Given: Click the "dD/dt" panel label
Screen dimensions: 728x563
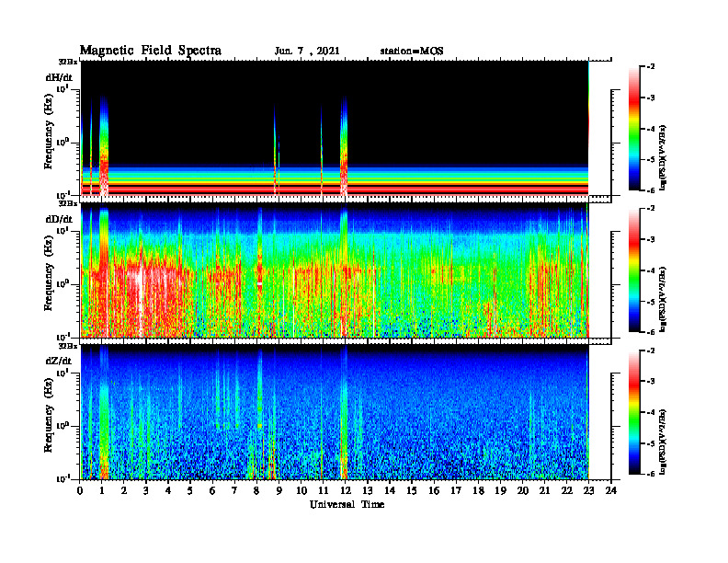Looking at the screenshot, I should click(x=59, y=219).
